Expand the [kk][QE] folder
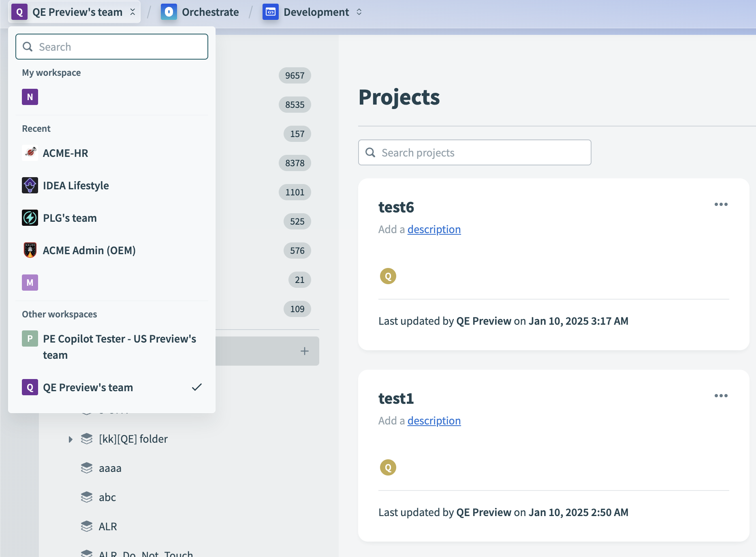This screenshot has width=756, height=557. click(70, 439)
